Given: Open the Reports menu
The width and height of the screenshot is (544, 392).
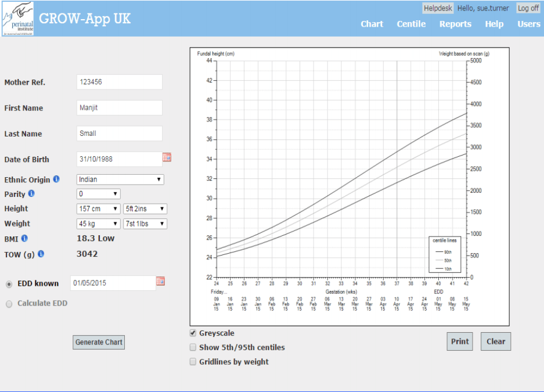Looking at the screenshot, I should tap(455, 24).
